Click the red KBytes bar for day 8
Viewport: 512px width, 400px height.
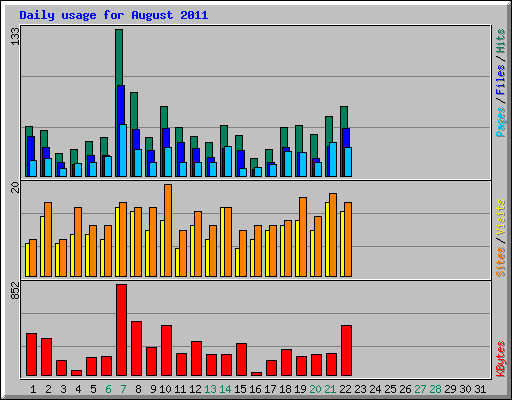[x=137, y=348]
